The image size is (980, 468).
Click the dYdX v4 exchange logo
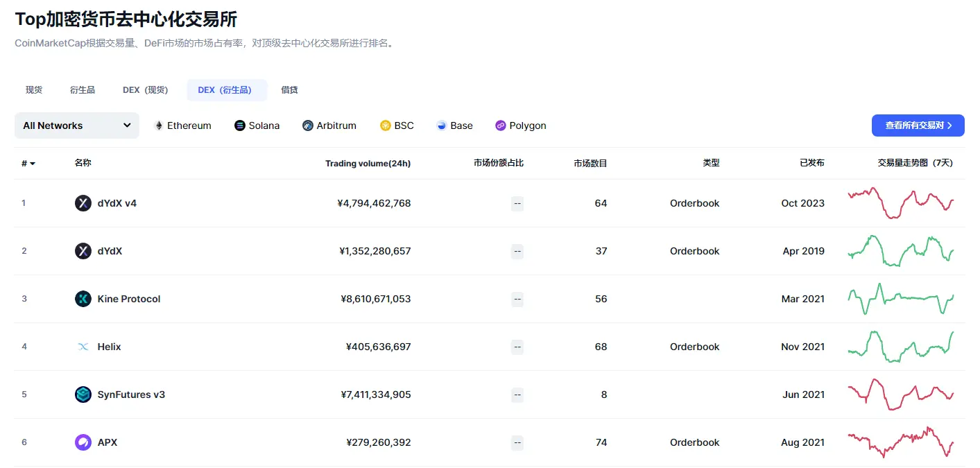(x=83, y=203)
